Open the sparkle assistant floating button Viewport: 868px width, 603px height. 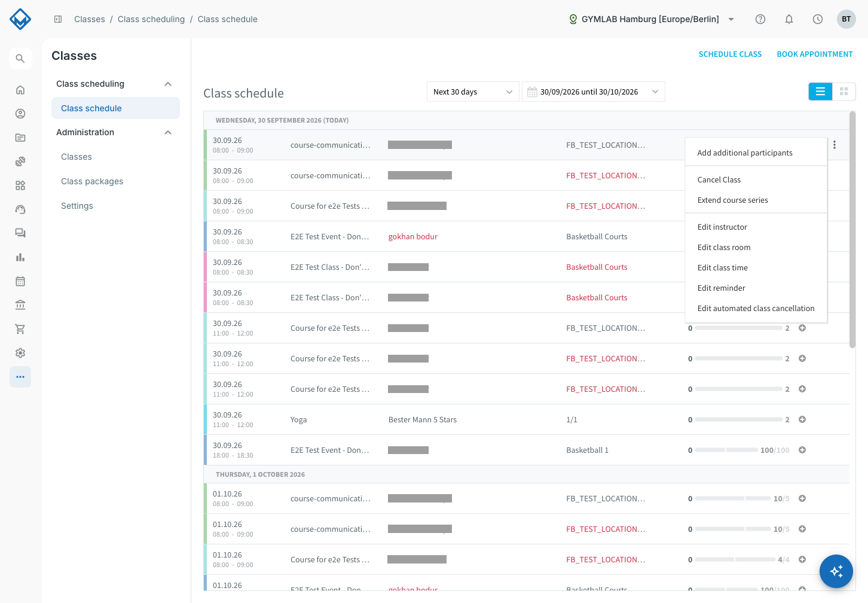click(x=836, y=571)
